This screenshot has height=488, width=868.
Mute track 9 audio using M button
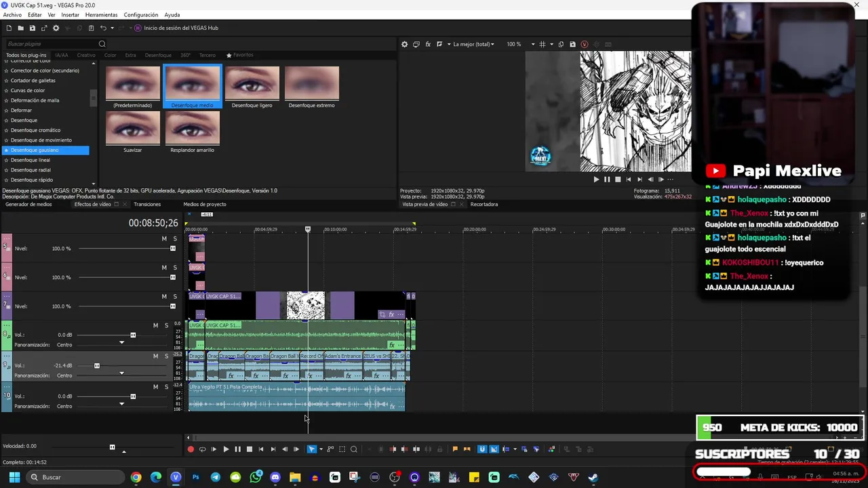(155, 356)
